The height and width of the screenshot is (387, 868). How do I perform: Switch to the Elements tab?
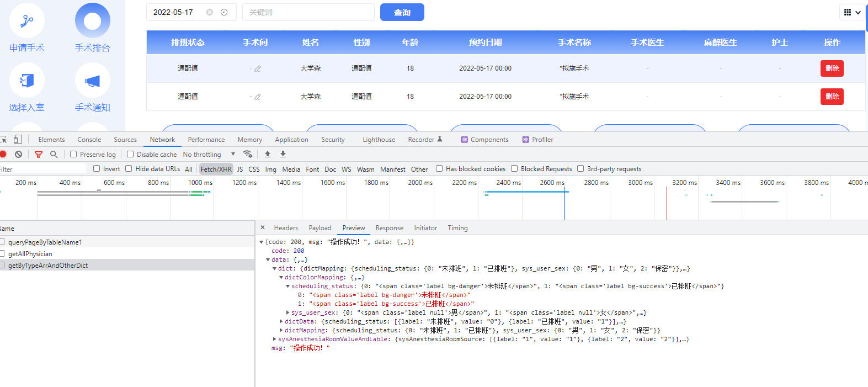(51, 140)
